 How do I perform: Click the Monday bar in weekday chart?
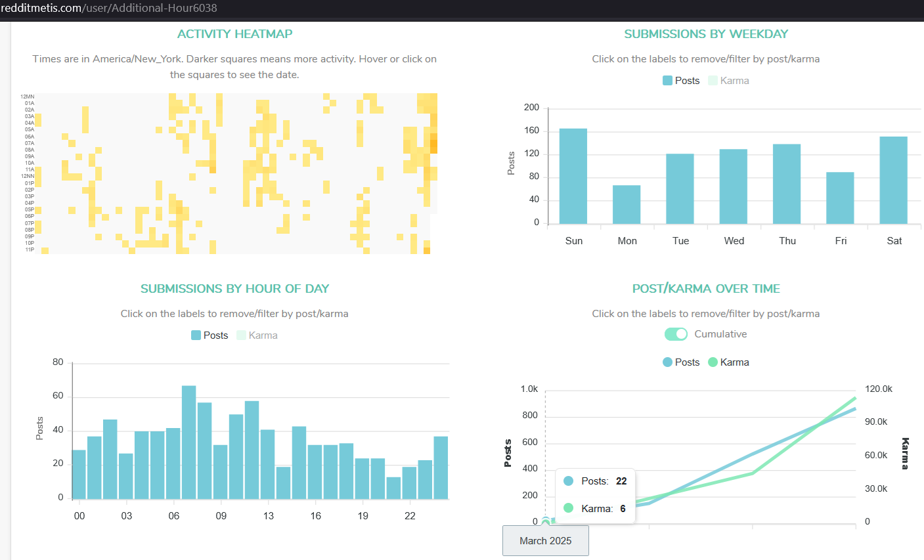pyautogui.click(x=627, y=205)
